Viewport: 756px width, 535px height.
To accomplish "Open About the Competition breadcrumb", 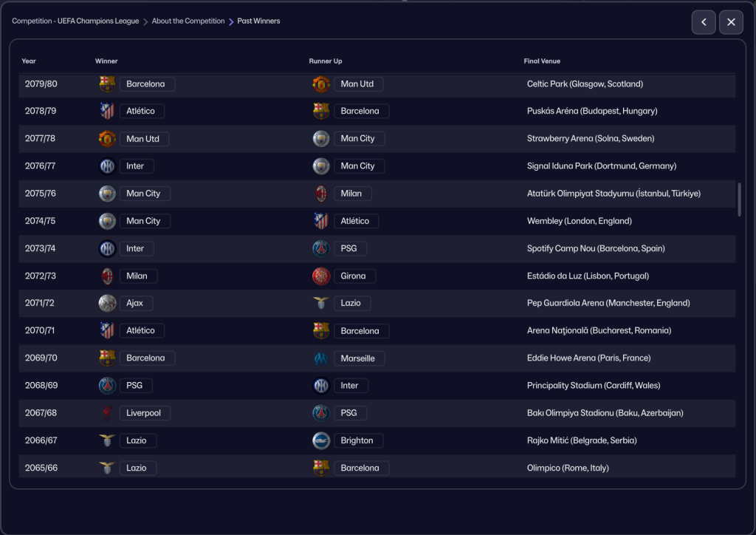I will pos(188,21).
